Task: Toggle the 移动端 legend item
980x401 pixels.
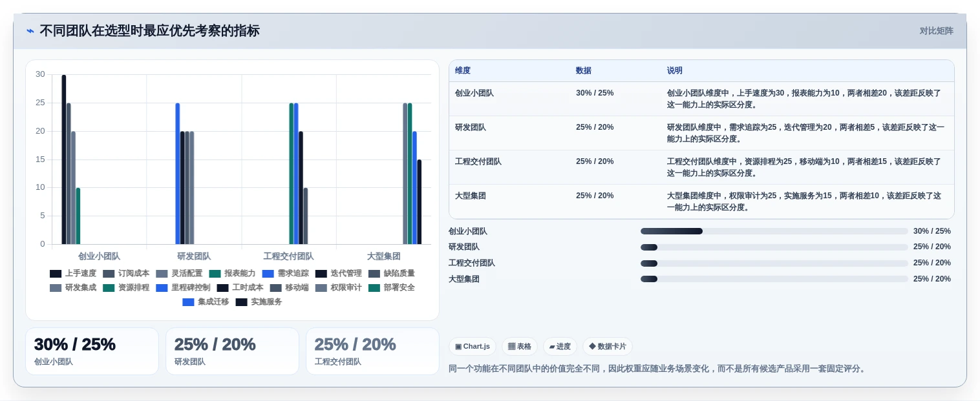Action: pyautogui.click(x=289, y=287)
